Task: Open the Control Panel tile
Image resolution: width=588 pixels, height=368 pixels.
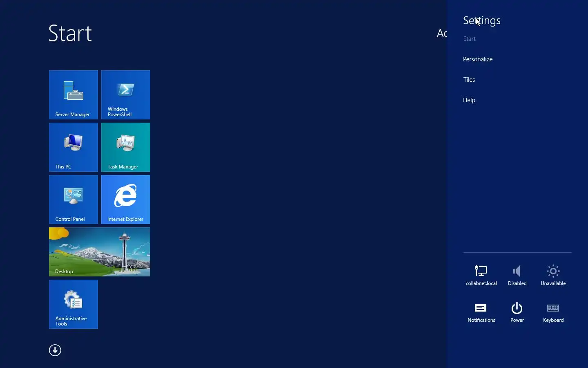Action: [x=73, y=200]
